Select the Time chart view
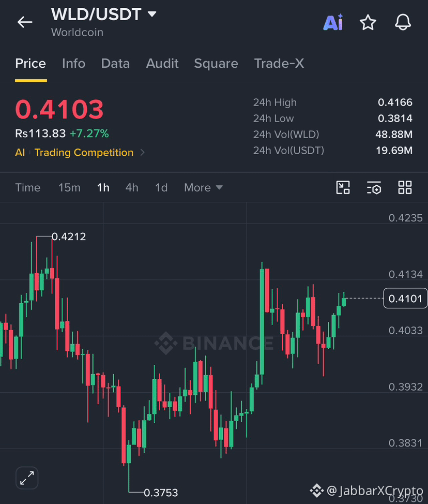Viewport: 428px width, 504px height. pyautogui.click(x=28, y=187)
